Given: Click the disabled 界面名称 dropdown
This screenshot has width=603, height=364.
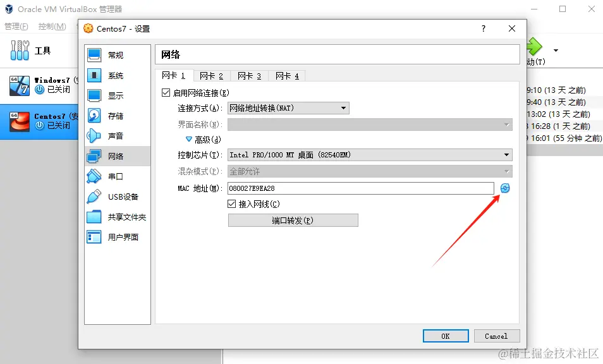Looking at the screenshot, I should [x=370, y=124].
